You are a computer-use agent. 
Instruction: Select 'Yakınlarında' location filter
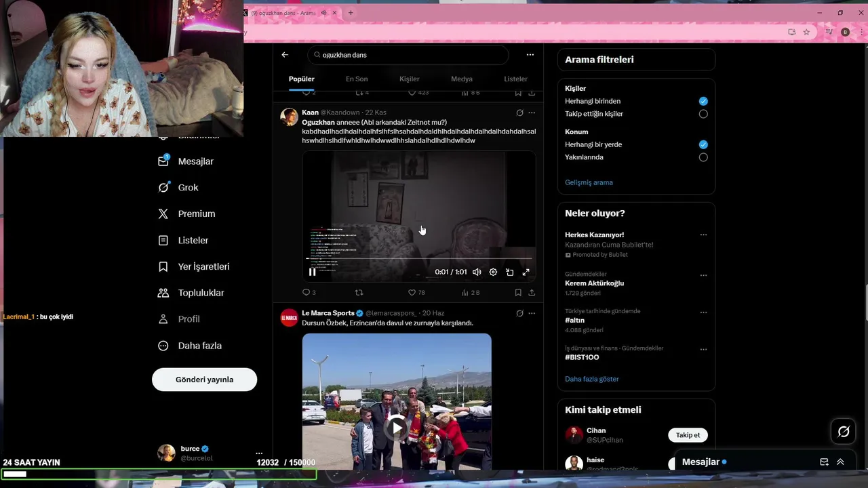click(x=703, y=157)
